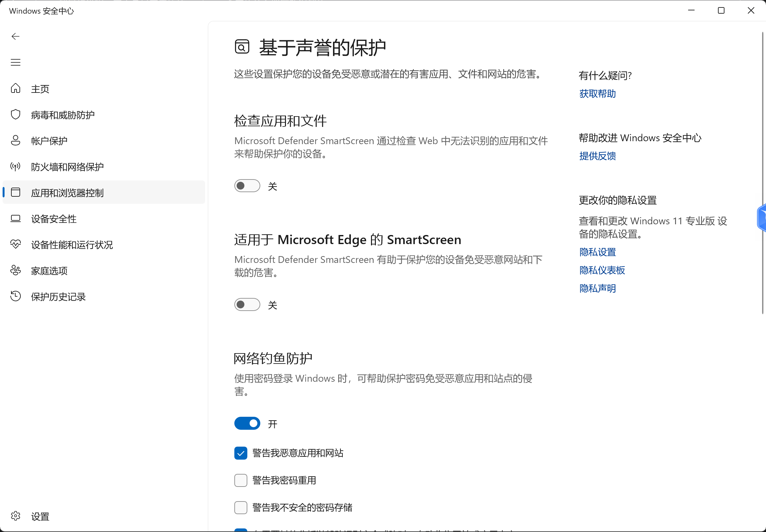Open 防火墙和网络保护 page
Screen dimensions: 766x532
click(x=104, y=167)
